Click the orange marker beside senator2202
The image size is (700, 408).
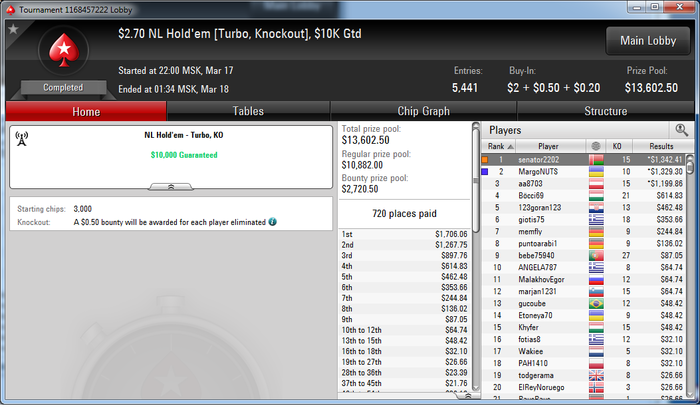485,159
